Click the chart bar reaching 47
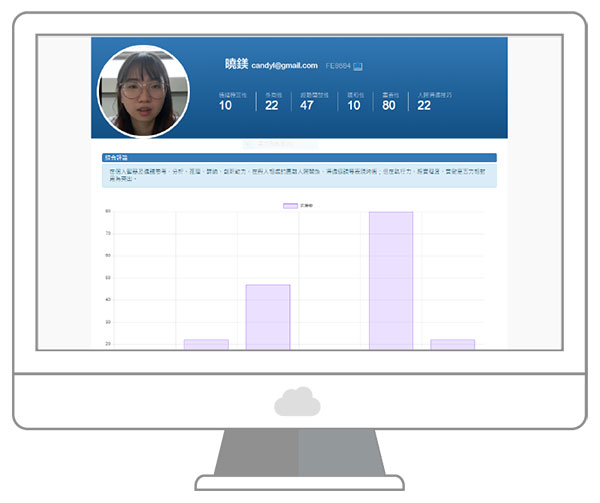Image resolution: width=600 pixels, height=503 pixels. pos(267,317)
